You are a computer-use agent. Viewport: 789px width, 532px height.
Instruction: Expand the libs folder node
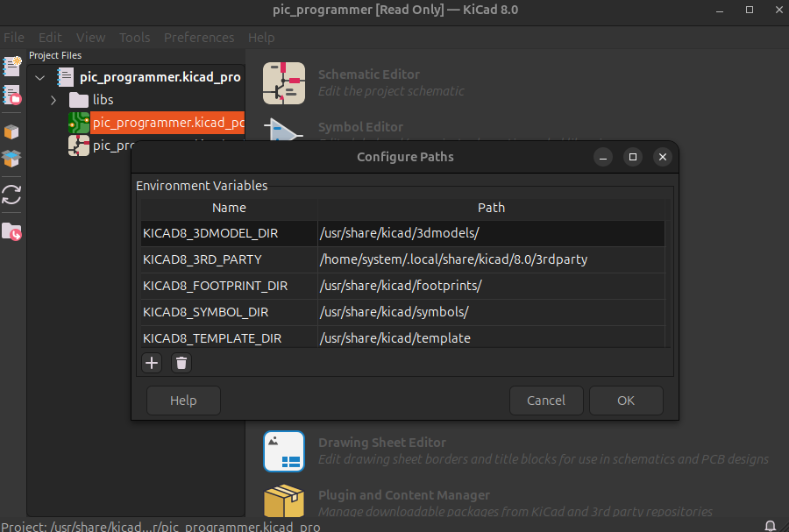pyautogui.click(x=53, y=100)
